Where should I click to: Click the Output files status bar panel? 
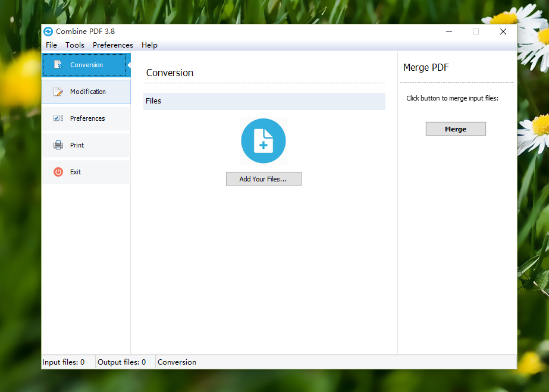pyautogui.click(x=122, y=362)
